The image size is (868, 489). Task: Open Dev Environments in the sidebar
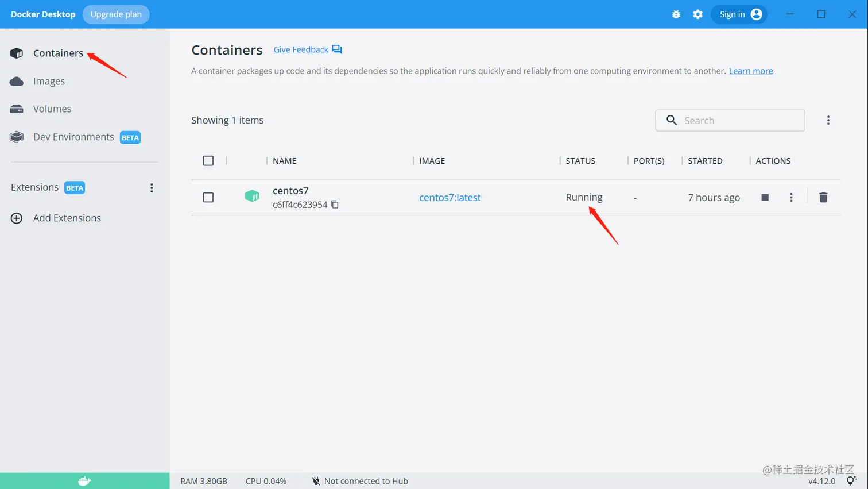[x=73, y=137]
